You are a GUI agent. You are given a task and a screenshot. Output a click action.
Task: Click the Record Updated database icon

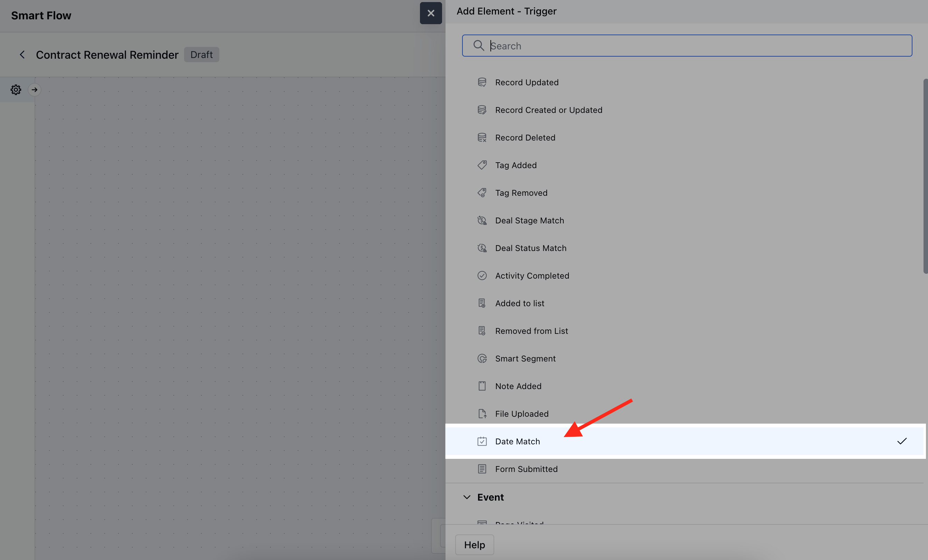482,82
